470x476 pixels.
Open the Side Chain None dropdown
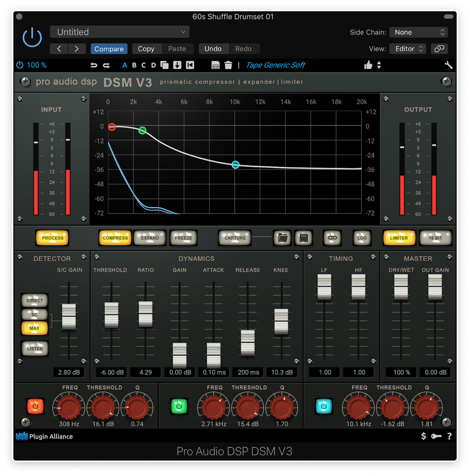(419, 32)
